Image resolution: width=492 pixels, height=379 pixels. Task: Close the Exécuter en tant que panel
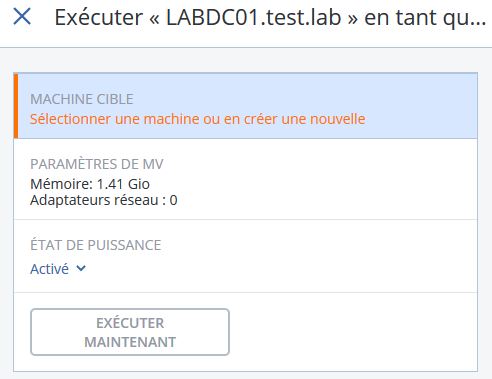click(x=22, y=17)
